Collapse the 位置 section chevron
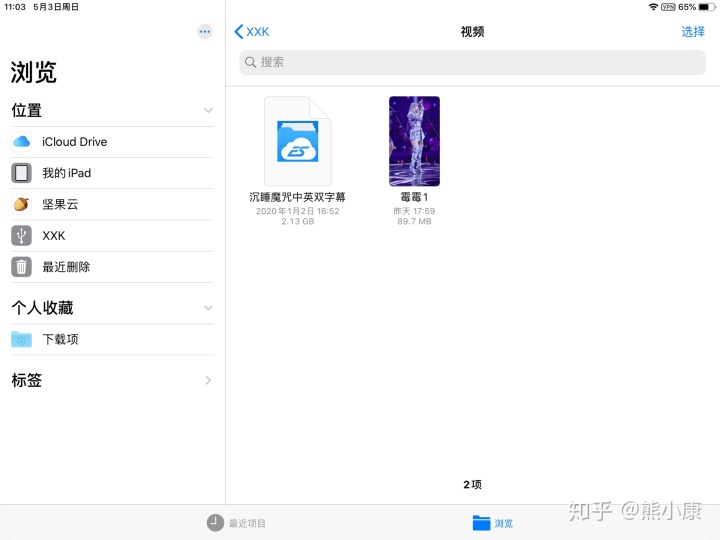The height and width of the screenshot is (540, 720). pyautogui.click(x=208, y=110)
